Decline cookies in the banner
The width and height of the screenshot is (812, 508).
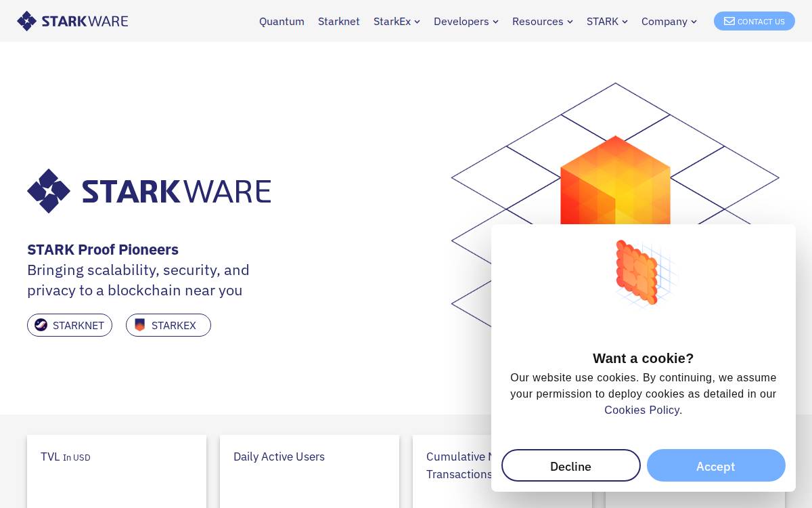click(x=571, y=465)
